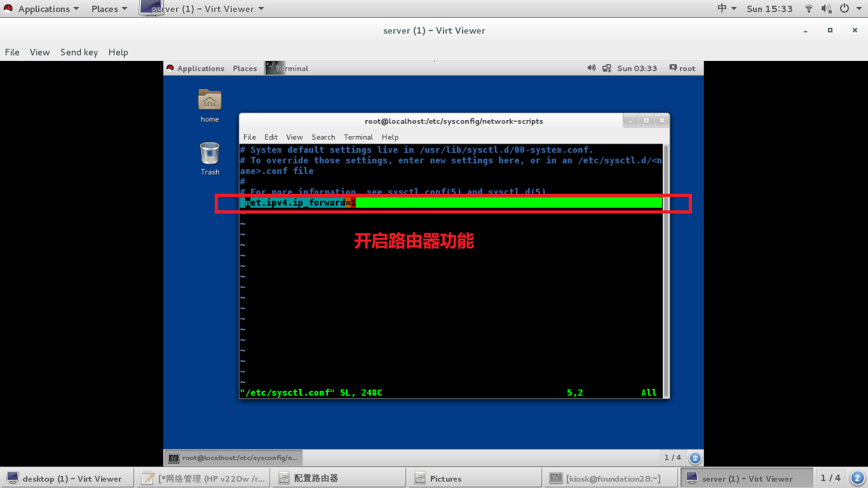Open server (1) - Virt Viewer app menu
Screen dimensions: 868x488
tap(202, 9)
